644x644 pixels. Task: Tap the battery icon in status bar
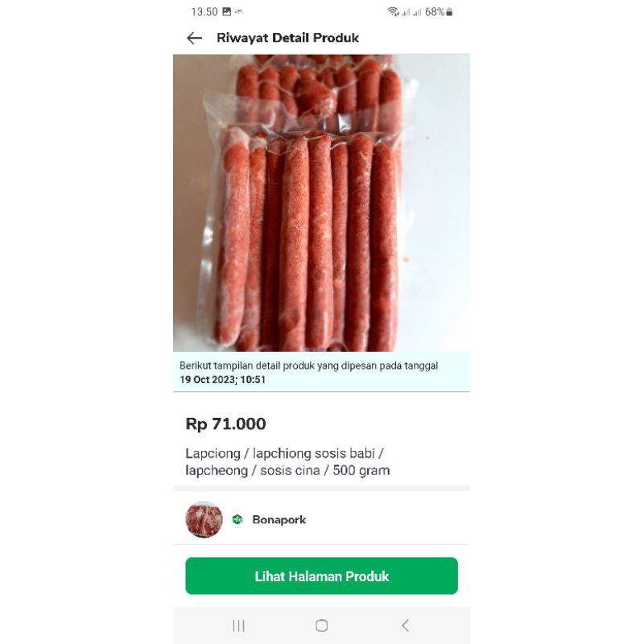tap(449, 12)
